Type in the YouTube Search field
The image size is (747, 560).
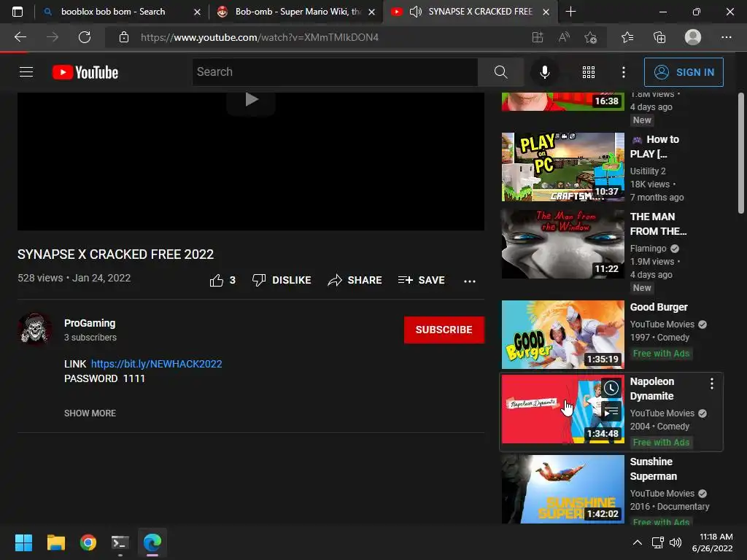(336, 72)
